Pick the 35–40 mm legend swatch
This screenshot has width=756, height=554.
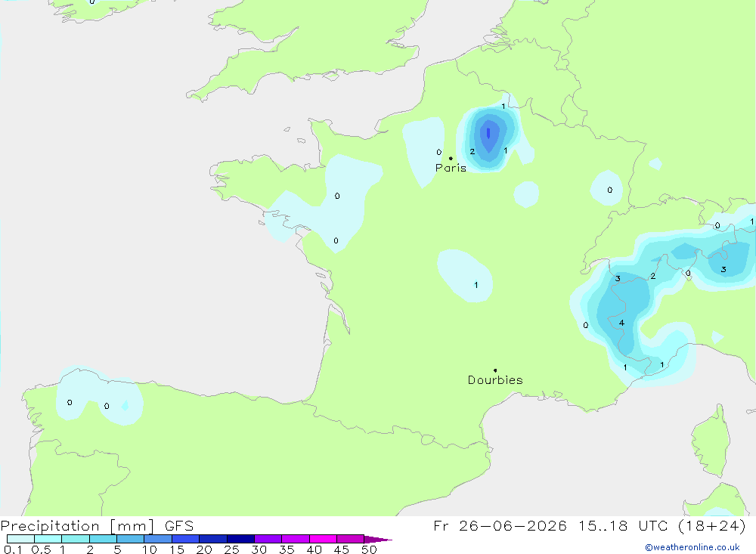pyautogui.click(x=296, y=539)
